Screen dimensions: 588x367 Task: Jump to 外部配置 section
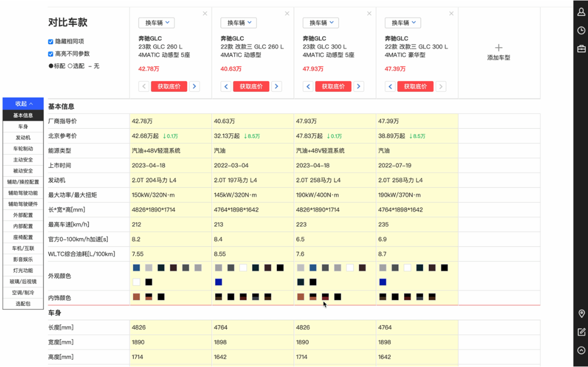tap(23, 215)
